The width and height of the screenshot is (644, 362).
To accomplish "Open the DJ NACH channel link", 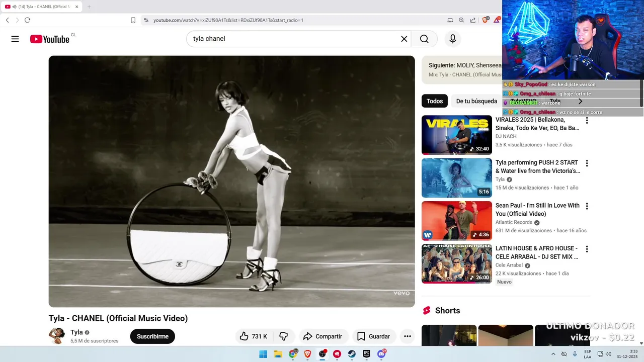I will [506, 136].
